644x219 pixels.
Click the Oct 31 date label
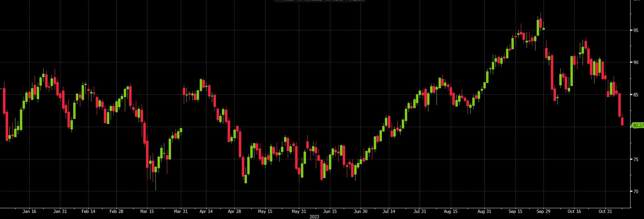[605, 211]
